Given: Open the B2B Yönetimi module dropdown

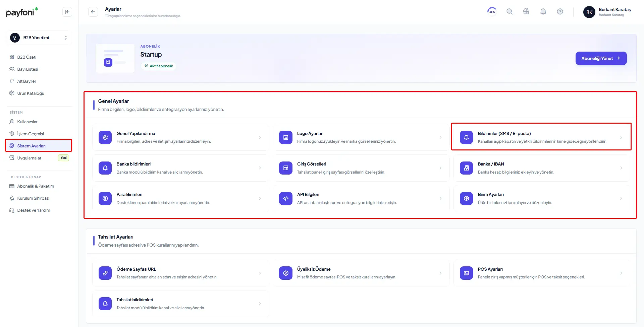Looking at the screenshot, I should [x=39, y=38].
